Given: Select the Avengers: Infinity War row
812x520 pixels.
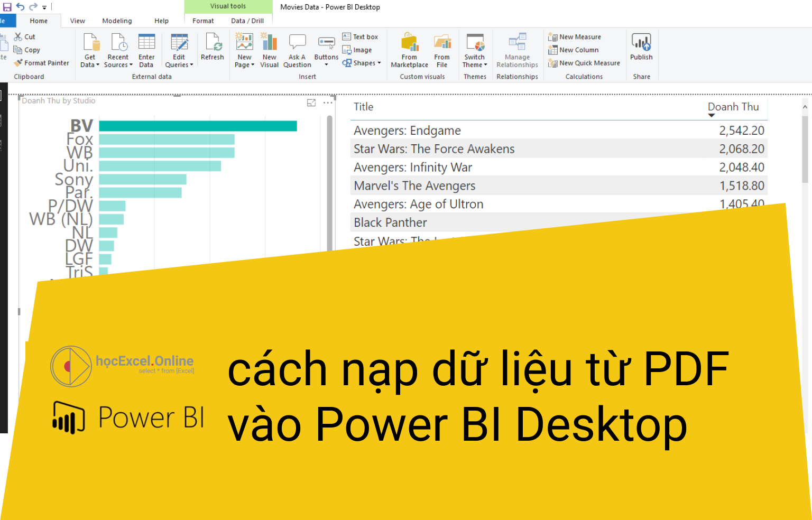Looking at the screenshot, I should point(559,168).
